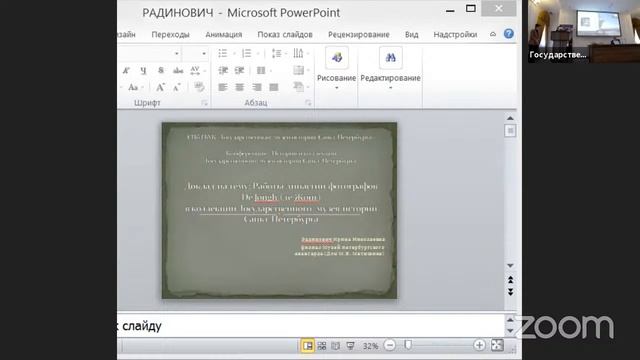This screenshot has height=360, width=640.
Task: Zoom out with minus button
Action: click(x=390, y=345)
